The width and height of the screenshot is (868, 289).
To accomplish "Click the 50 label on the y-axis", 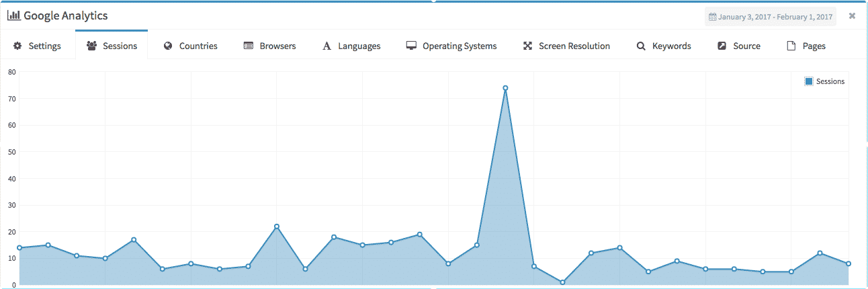I will pos(11,152).
